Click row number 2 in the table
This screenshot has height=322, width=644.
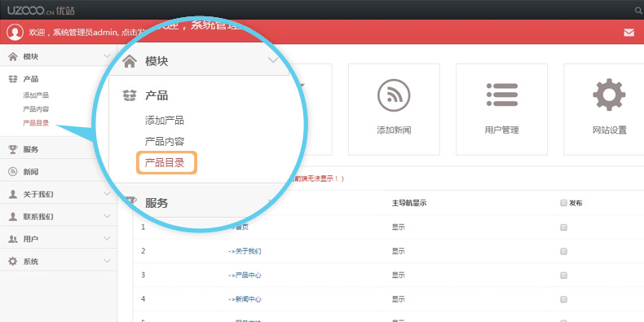coord(143,251)
